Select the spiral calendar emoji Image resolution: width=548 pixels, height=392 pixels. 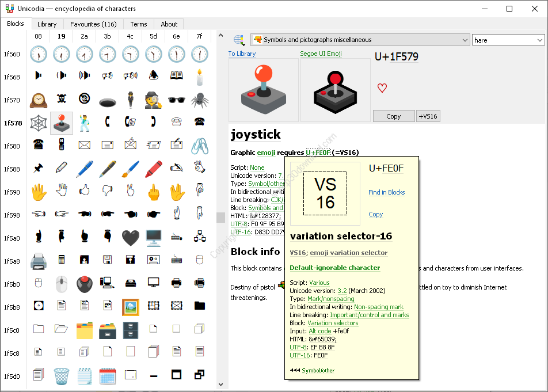[x=107, y=376]
